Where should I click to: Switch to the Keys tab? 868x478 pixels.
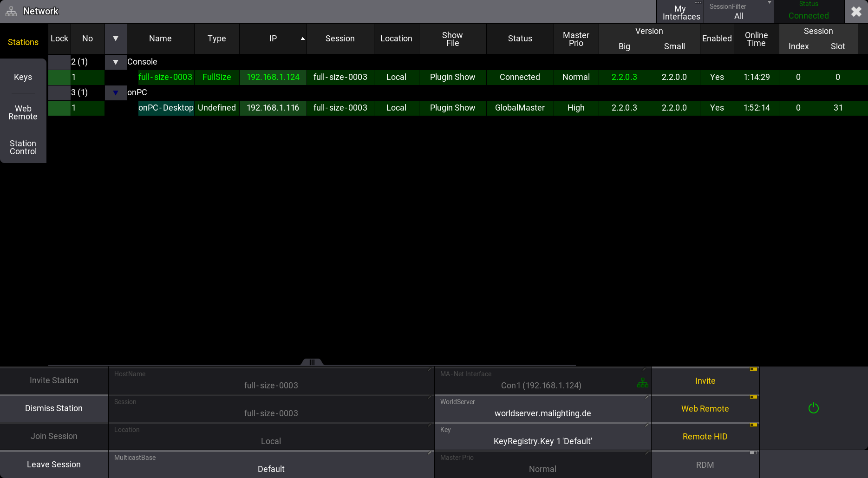pos(23,77)
